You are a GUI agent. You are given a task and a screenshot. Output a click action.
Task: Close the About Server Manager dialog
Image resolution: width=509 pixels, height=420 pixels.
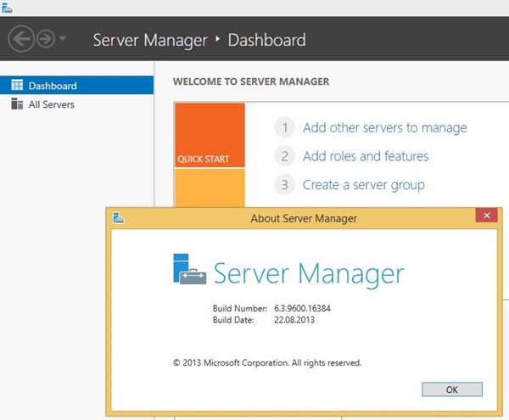(x=486, y=216)
